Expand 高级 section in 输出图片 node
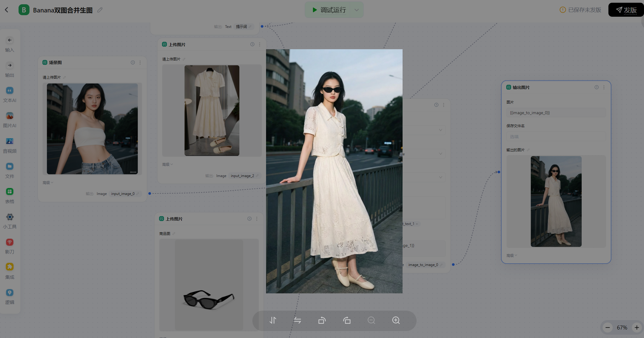 pyautogui.click(x=511, y=255)
